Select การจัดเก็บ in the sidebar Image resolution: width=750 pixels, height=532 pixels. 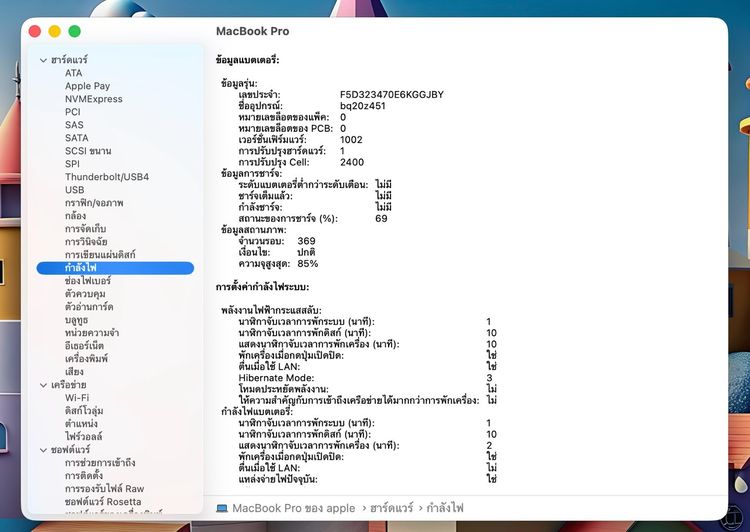coord(86,229)
